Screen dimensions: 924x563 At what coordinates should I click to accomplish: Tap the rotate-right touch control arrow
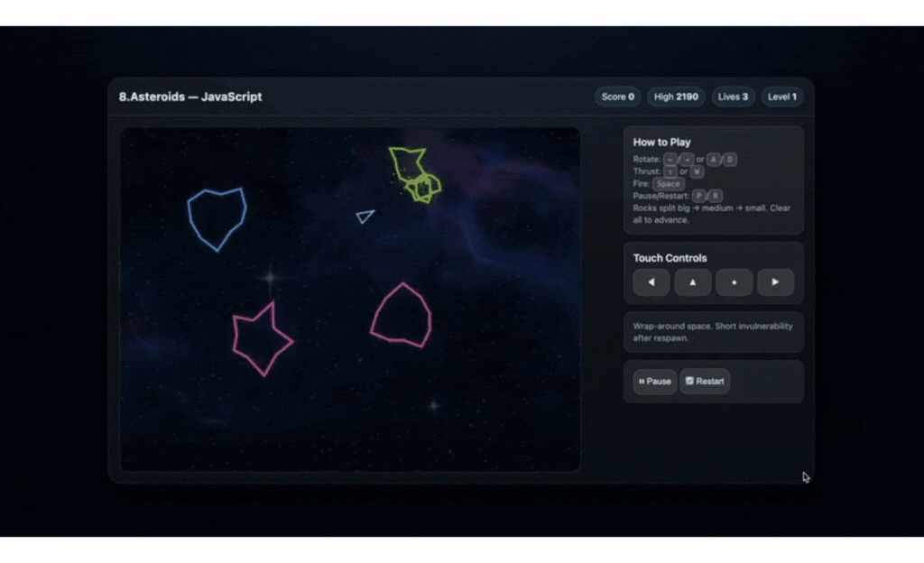775,282
